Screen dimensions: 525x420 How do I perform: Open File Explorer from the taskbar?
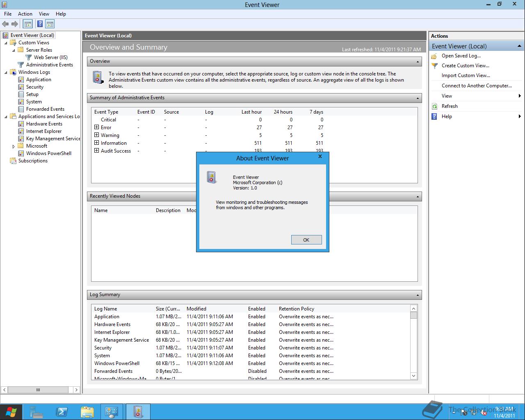pos(87,412)
